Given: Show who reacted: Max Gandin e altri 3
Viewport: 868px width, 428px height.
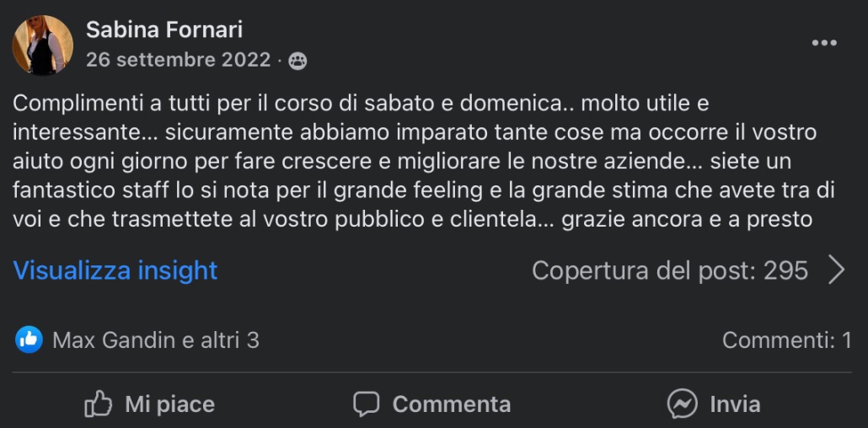Looking at the screenshot, I should (156, 340).
